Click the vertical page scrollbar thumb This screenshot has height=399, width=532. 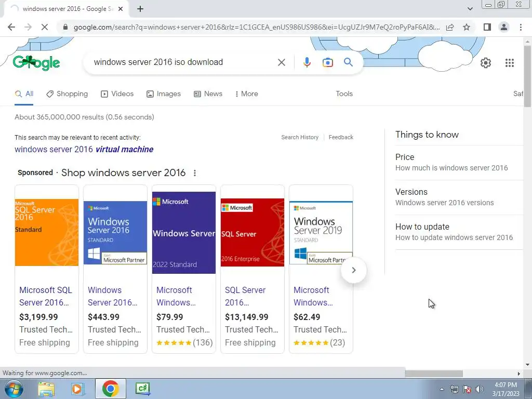[527, 76]
